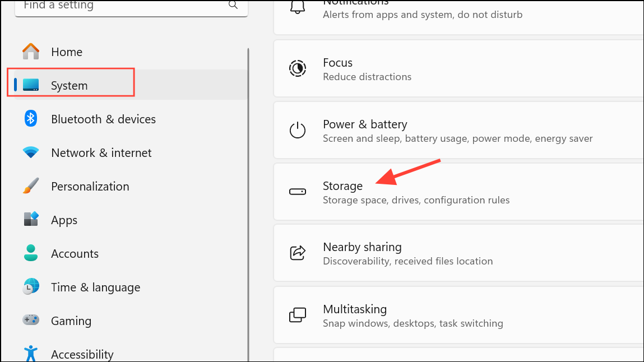Click the Accounts person icon
This screenshot has width=644, height=362.
30,253
